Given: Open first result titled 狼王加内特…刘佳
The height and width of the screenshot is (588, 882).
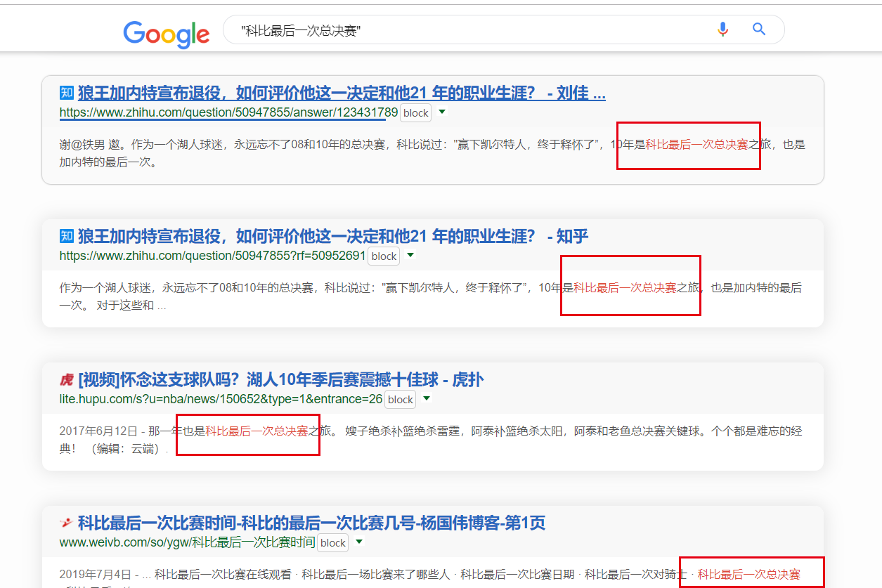Looking at the screenshot, I should click(342, 93).
